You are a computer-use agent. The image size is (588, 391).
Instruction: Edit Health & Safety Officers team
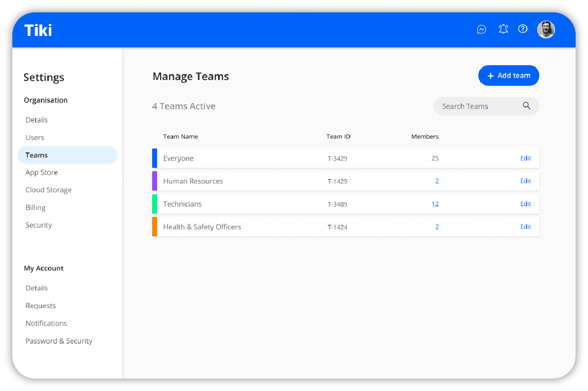coord(526,227)
